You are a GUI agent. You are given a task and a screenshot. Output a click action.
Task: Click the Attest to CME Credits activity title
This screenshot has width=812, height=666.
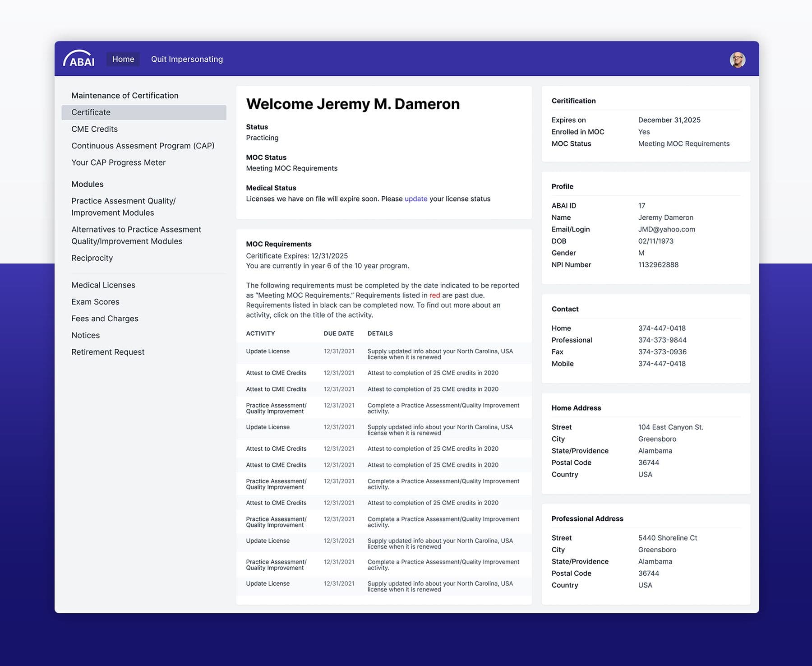click(x=276, y=373)
